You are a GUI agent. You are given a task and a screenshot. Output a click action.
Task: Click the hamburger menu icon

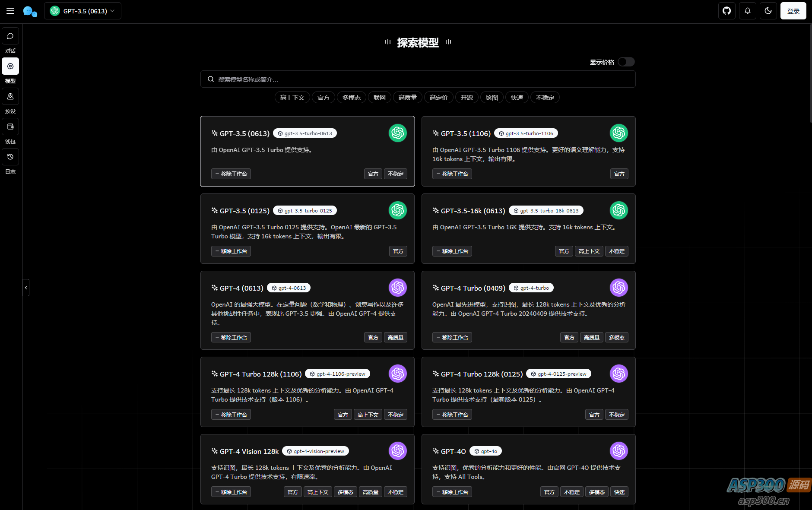(10, 11)
